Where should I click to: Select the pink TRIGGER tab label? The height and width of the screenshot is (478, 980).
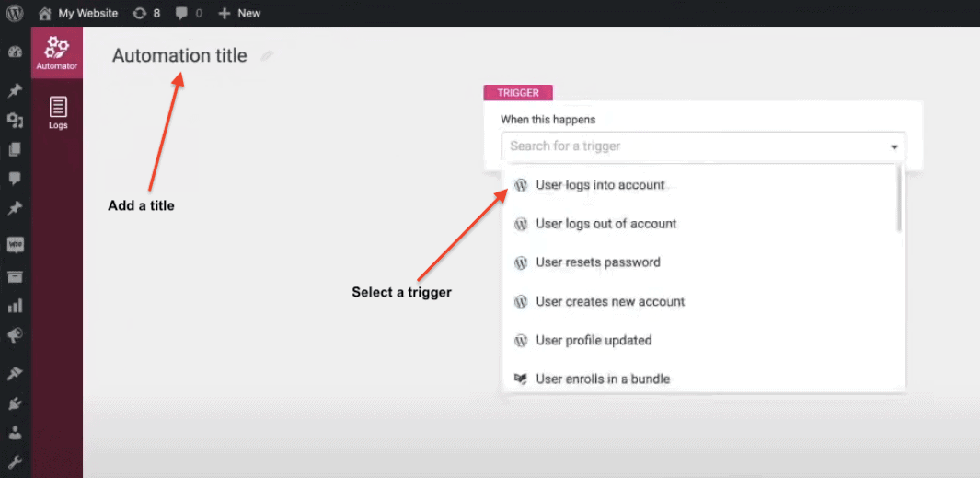pos(518,93)
